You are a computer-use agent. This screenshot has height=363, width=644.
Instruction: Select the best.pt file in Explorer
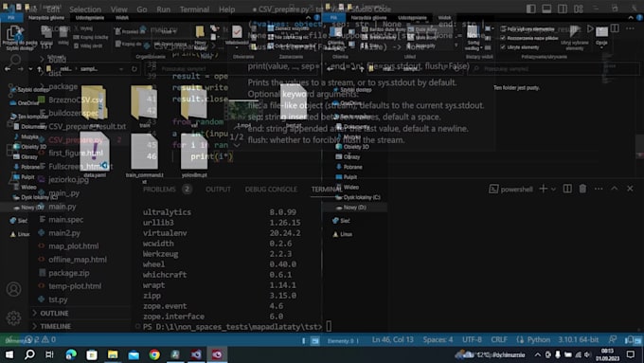294,106
